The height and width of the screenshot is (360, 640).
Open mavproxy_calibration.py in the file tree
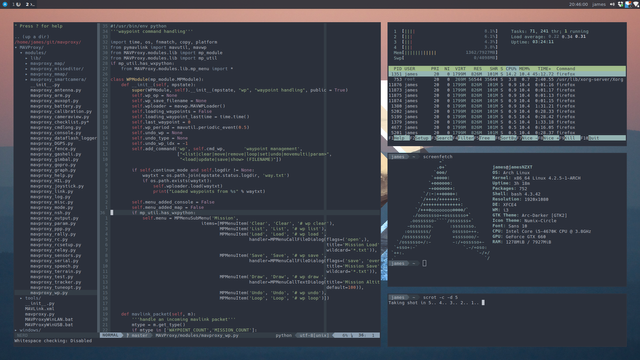click(x=61, y=111)
